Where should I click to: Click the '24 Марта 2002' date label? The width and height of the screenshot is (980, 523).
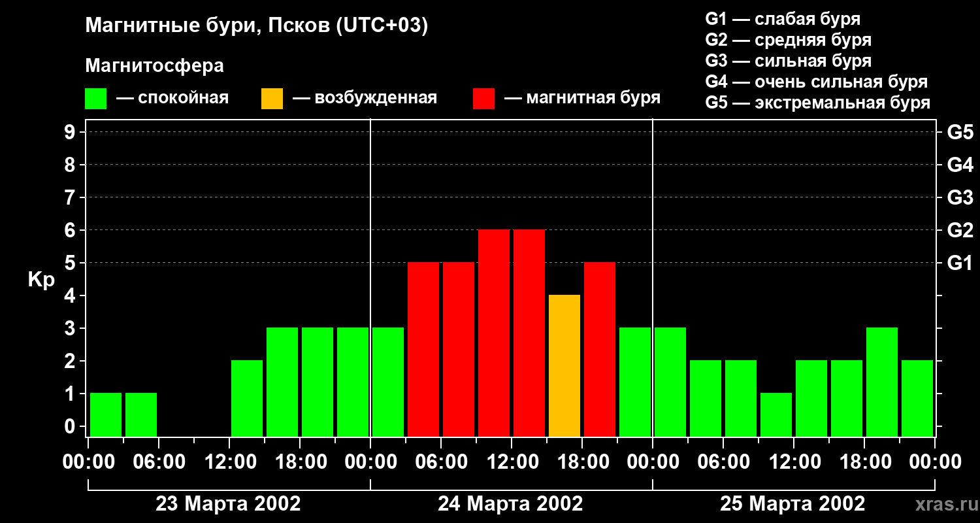[x=510, y=504]
